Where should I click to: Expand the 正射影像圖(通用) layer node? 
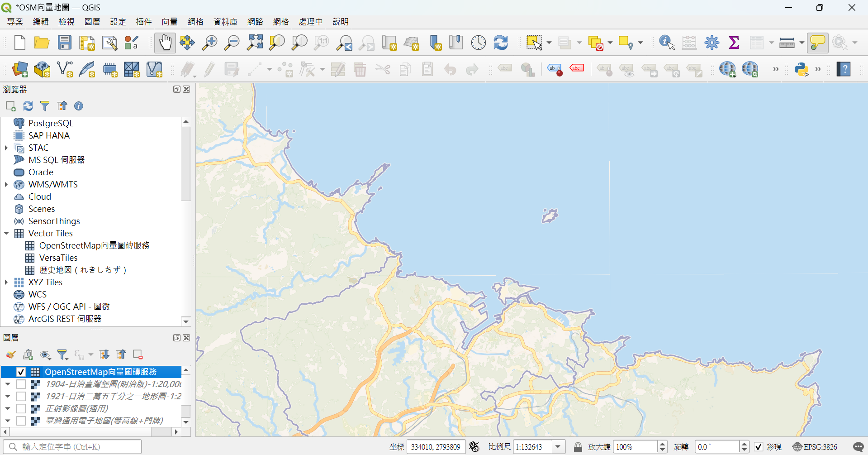tap(7, 408)
